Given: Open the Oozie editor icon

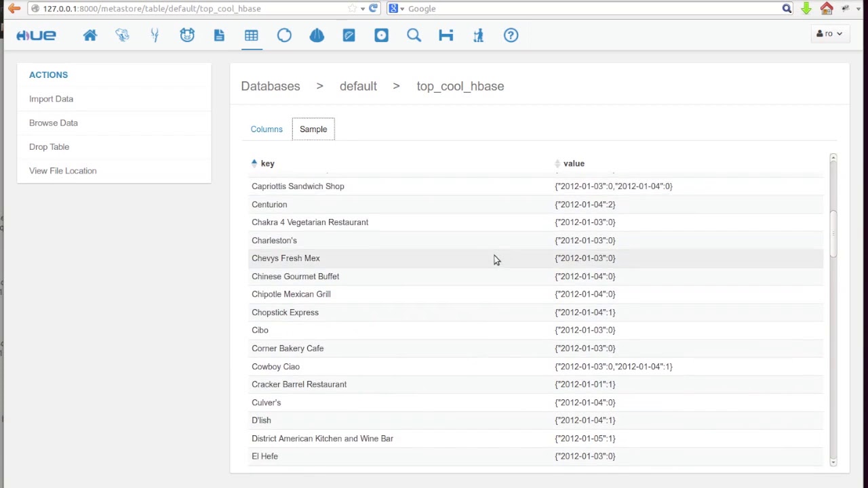Looking at the screenshot, I should tap(317, 35).
